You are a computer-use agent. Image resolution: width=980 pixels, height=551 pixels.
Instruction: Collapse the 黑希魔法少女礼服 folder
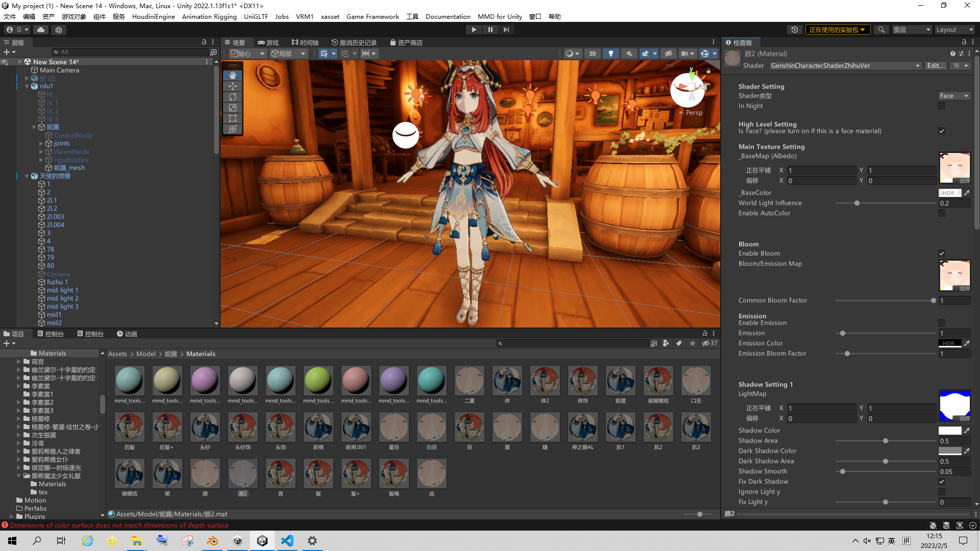tap(19, 476)
